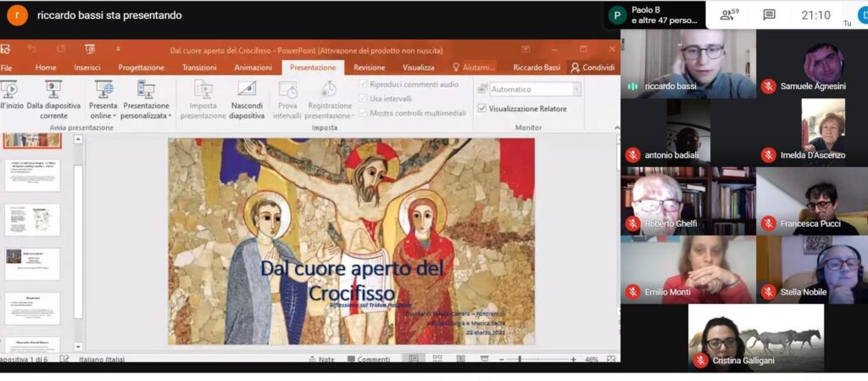The image size is (868, 381).
Task: Switch to the Inserisci tab
Action: point(87,68)
